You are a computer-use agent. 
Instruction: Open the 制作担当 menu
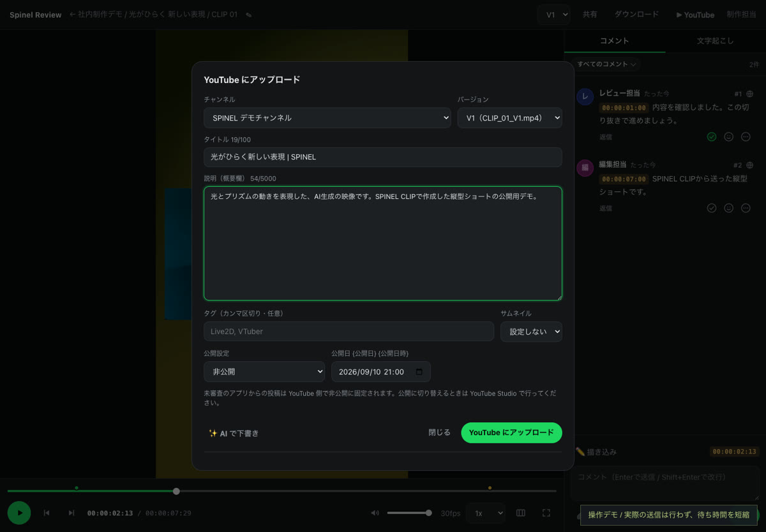741,15
